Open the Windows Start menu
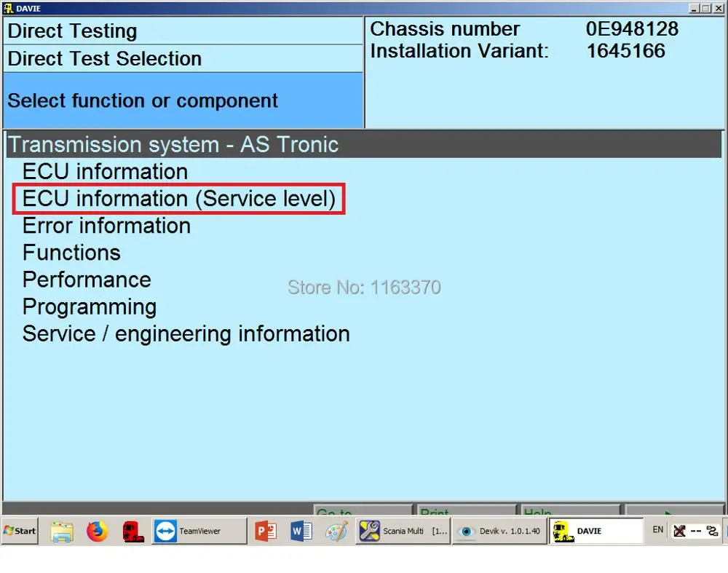This screenshot has width=728, height=573. point(20,531)
